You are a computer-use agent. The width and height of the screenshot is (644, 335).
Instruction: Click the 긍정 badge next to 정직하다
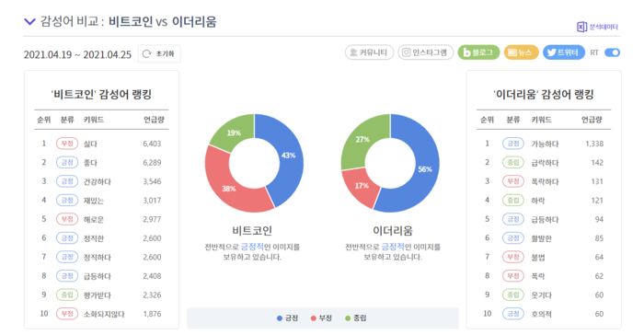(67, 257)
